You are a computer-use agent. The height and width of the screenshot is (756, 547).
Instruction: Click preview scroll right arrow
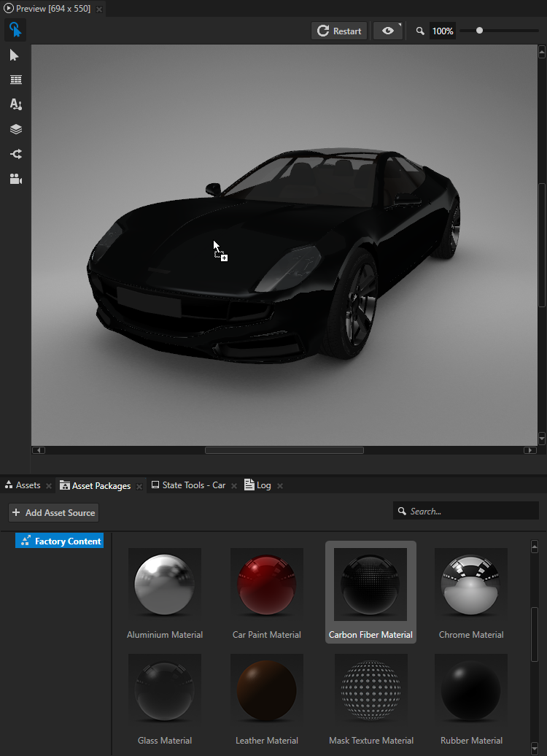[x=529, y=450]
